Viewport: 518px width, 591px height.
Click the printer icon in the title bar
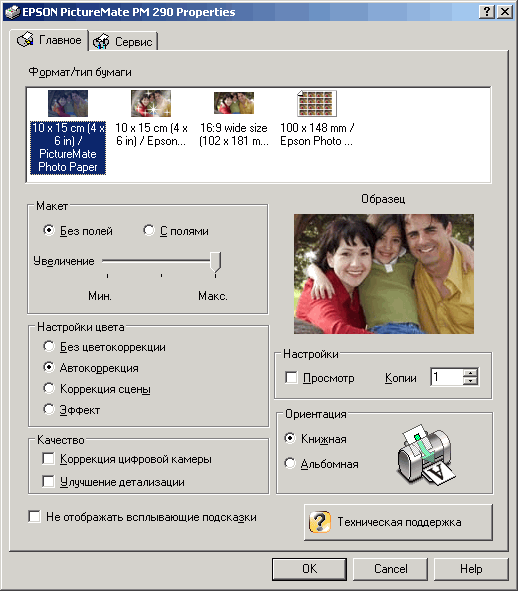coord(12,12)
